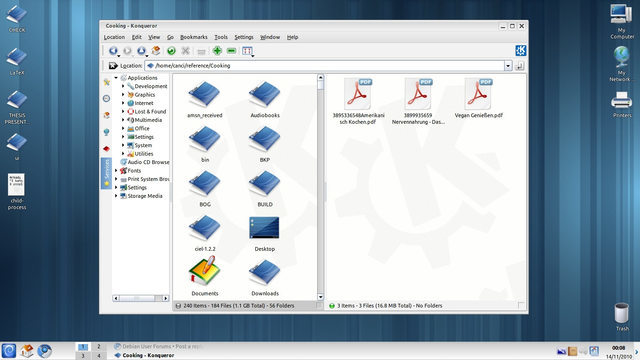Viewport: 640px width, 360px height.
Task: Open the KDE start menu button
Action: [x=9, y=351]
